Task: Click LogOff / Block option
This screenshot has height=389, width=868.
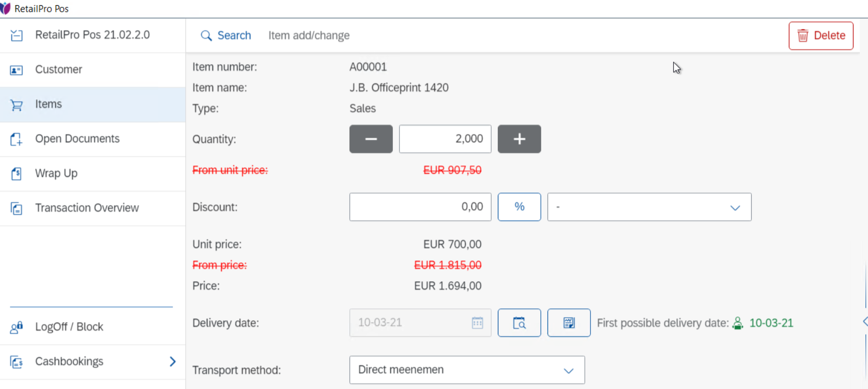Action: pyautogui.click(x=69, y=327)
